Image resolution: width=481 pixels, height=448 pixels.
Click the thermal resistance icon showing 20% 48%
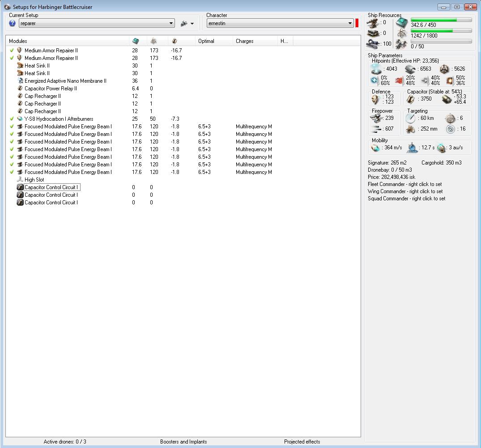[x=399, y=80]
